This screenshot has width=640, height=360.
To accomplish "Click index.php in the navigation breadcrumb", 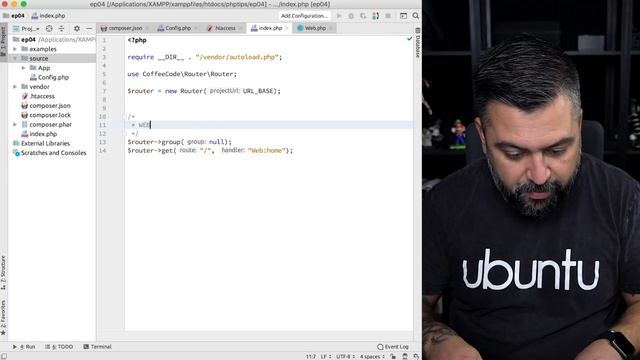I will [x=49, y=16].
